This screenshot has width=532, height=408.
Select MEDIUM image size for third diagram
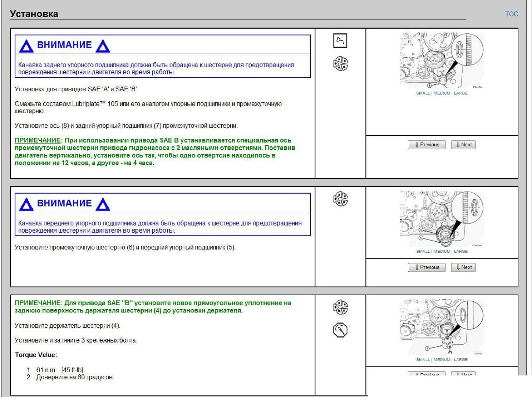pos(442,360)
